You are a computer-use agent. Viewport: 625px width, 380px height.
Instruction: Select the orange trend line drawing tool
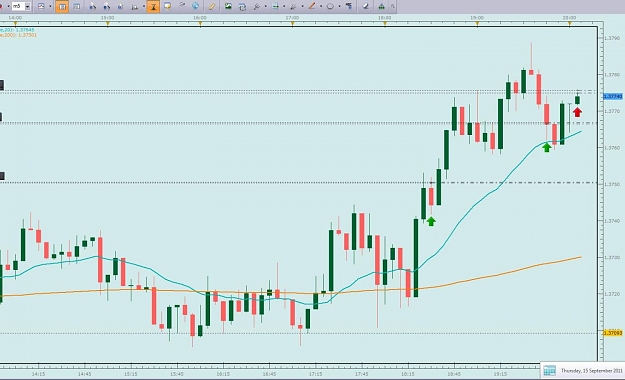click(x=312, y=6)
